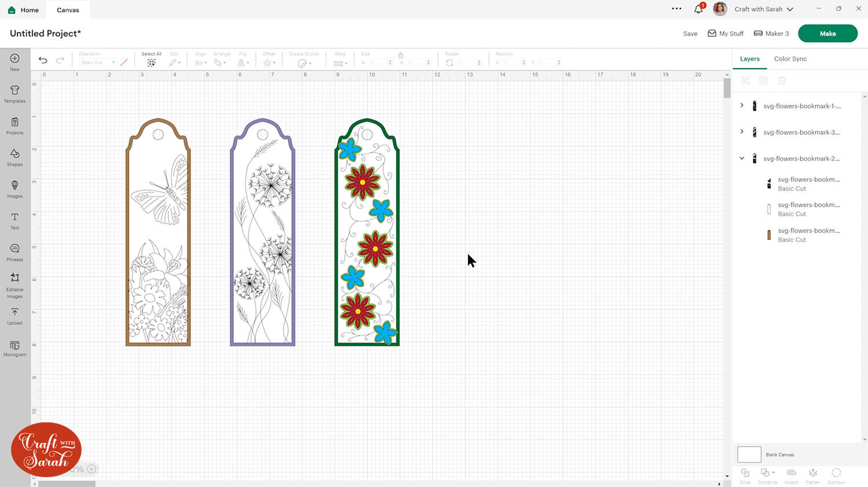Open the Operation Basic Cut dropdown
This screenshot has height=487, width=868.
click(x=98, y=62)
